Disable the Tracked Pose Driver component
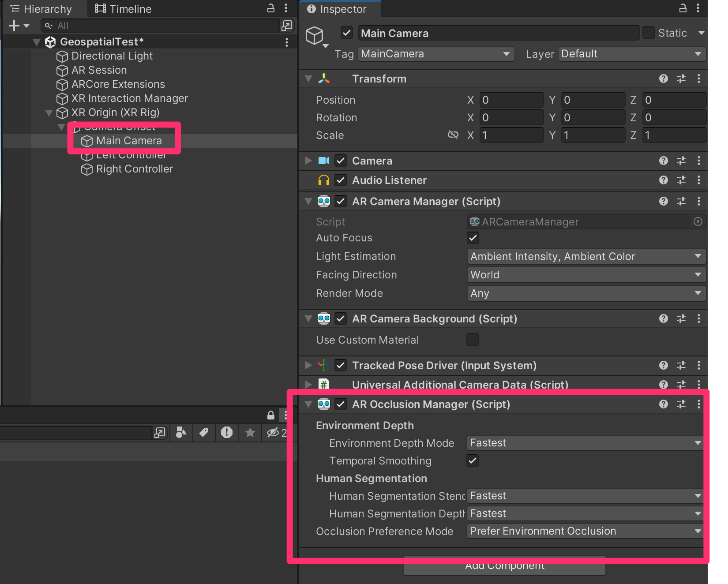 (x=341, y=365)
